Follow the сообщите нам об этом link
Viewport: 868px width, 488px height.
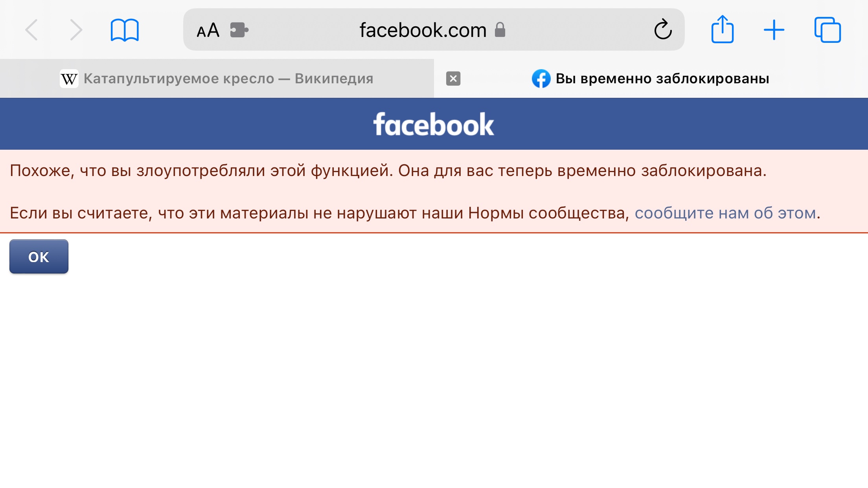(x=726, y=213)
